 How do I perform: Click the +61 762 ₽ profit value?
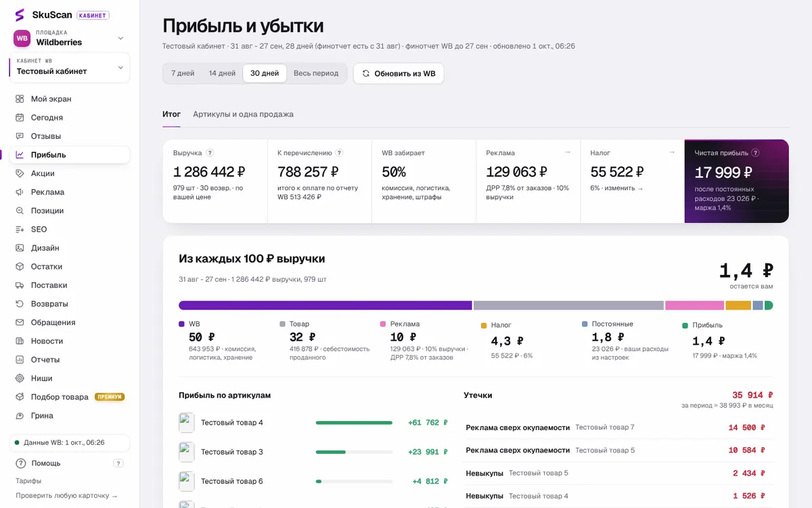[x=428, y=423]
